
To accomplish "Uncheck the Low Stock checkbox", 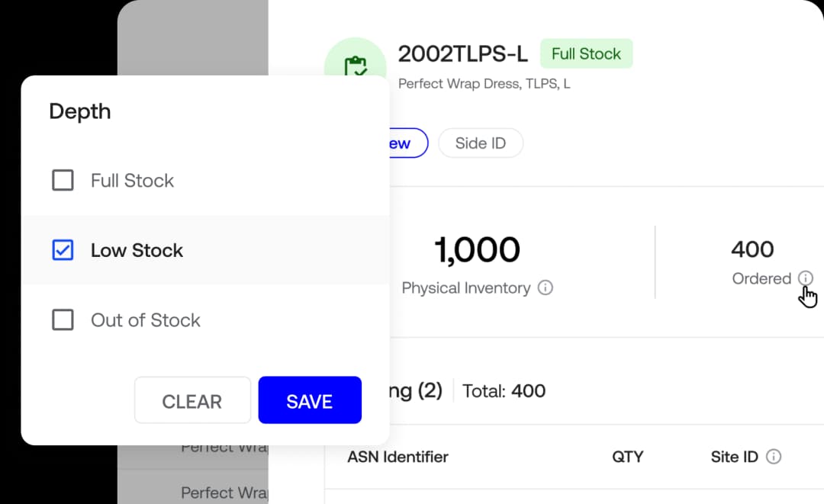I will (63, 250).
